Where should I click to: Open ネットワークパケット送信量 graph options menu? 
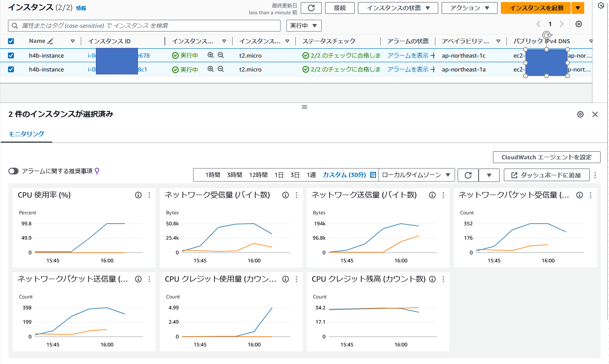pyautogui.click(x=149, y=279)
